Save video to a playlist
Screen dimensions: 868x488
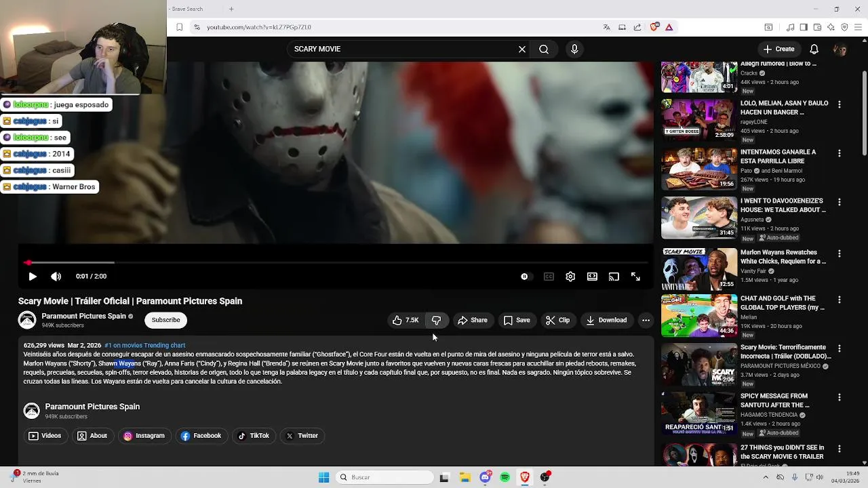tap(517, 320)
